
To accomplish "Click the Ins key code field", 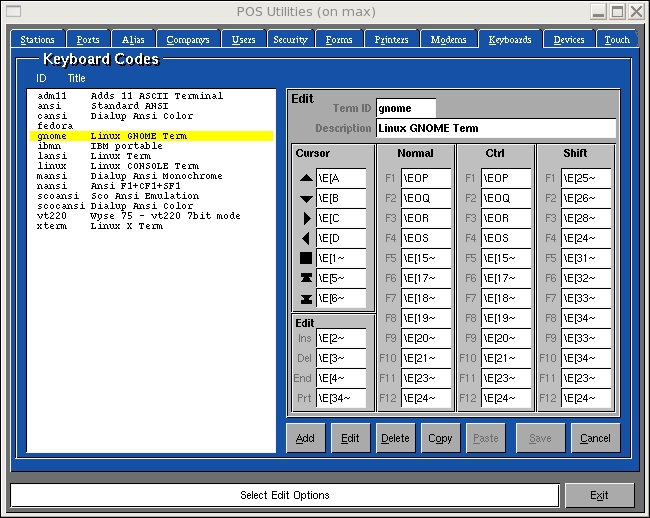I will 341,338.
